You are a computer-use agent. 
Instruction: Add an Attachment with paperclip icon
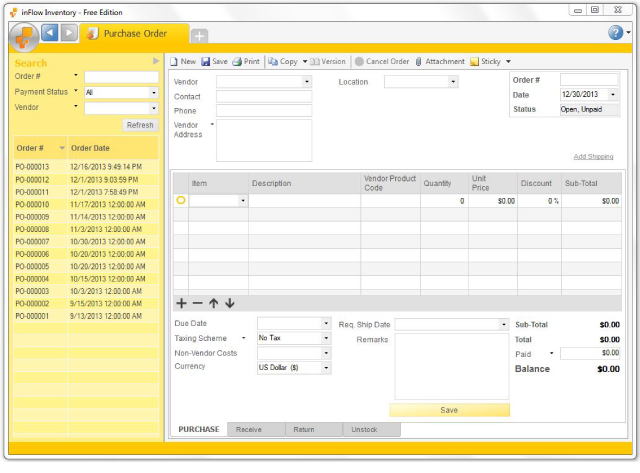click(x=440, y=61)
